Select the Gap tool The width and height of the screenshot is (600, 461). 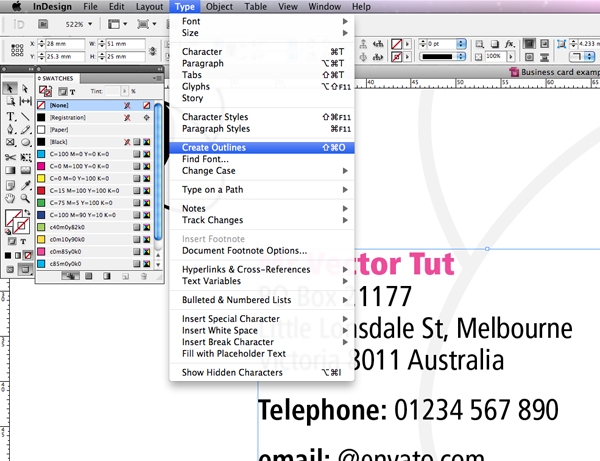coord(26,101)
